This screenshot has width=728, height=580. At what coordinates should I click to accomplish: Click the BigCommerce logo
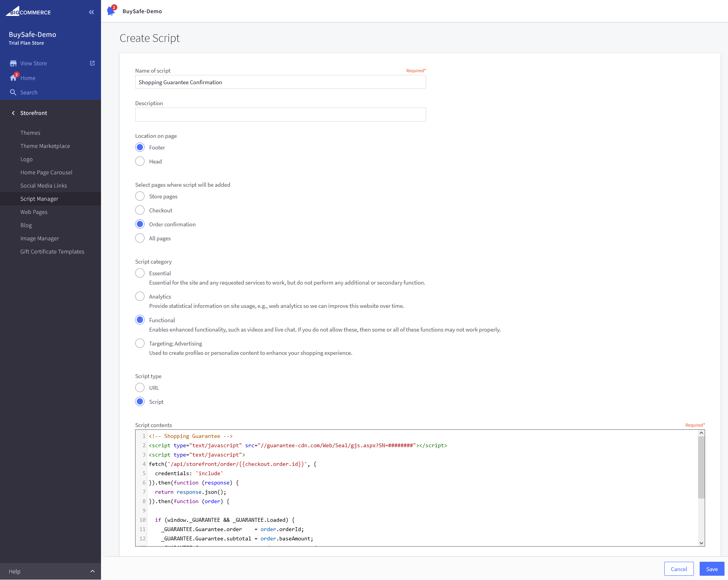28,12
